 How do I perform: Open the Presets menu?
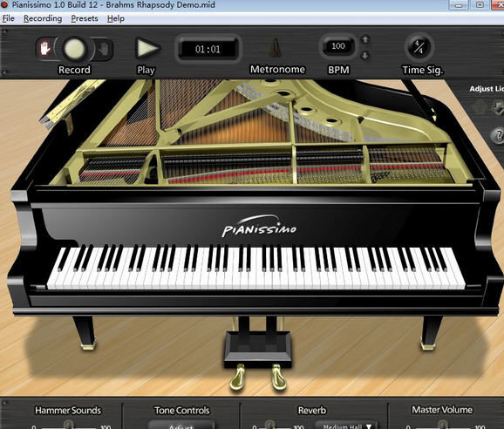point(85,18)
